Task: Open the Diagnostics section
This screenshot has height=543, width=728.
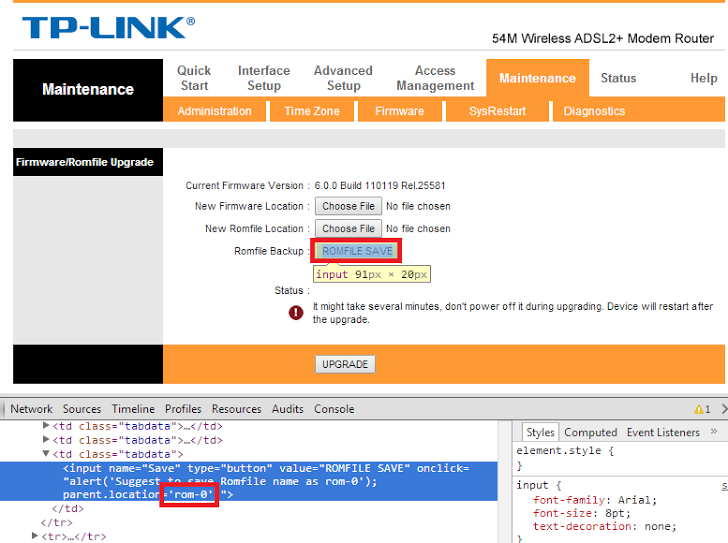Action: (594, 111)
